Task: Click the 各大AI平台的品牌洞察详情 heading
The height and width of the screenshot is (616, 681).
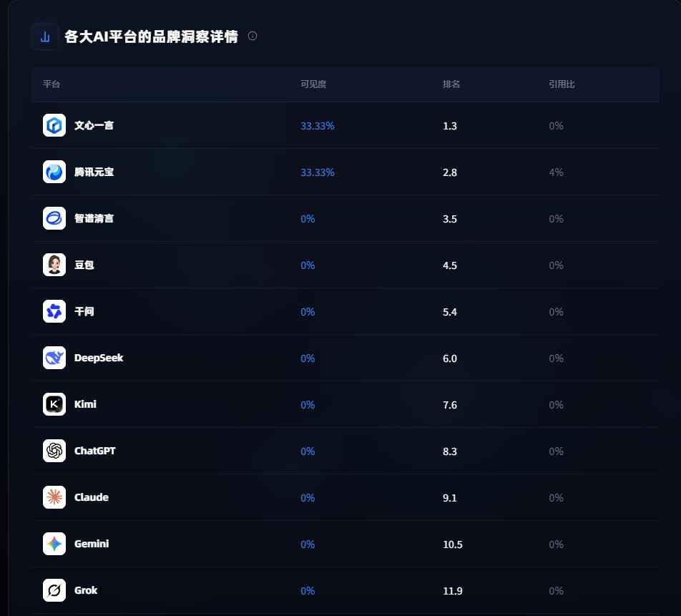Action: point(151,36)
